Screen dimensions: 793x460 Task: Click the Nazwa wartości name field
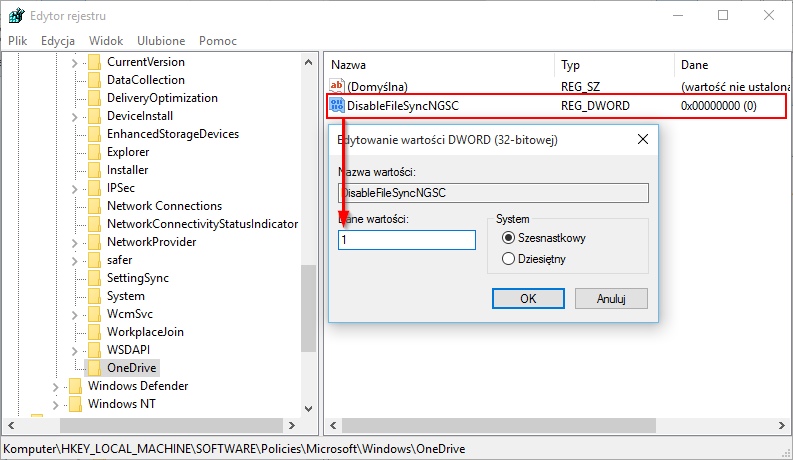coord(493,193)
